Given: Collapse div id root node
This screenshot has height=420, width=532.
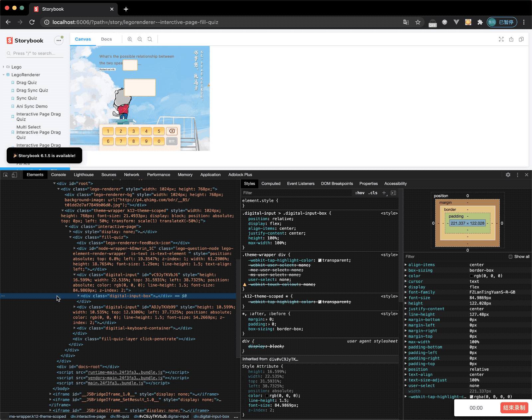Looking at the screenshot, I should [x=55, y=183].
